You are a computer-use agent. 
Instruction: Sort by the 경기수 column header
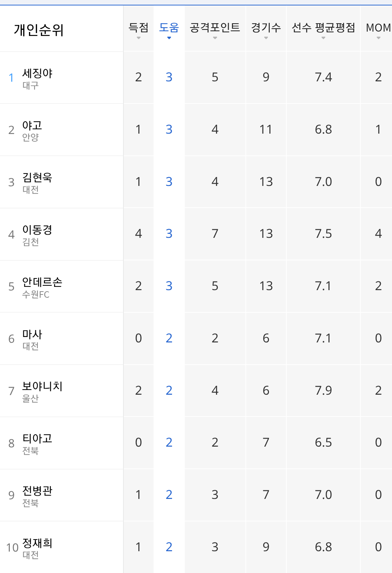coord(266,28)
